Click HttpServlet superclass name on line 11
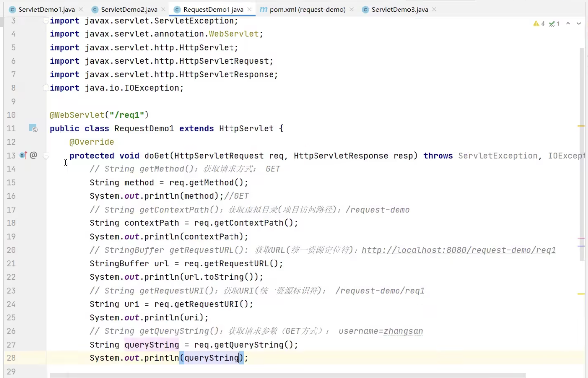Image resolution: width=588 pixels, height=378 pixels. click(246, 128)
